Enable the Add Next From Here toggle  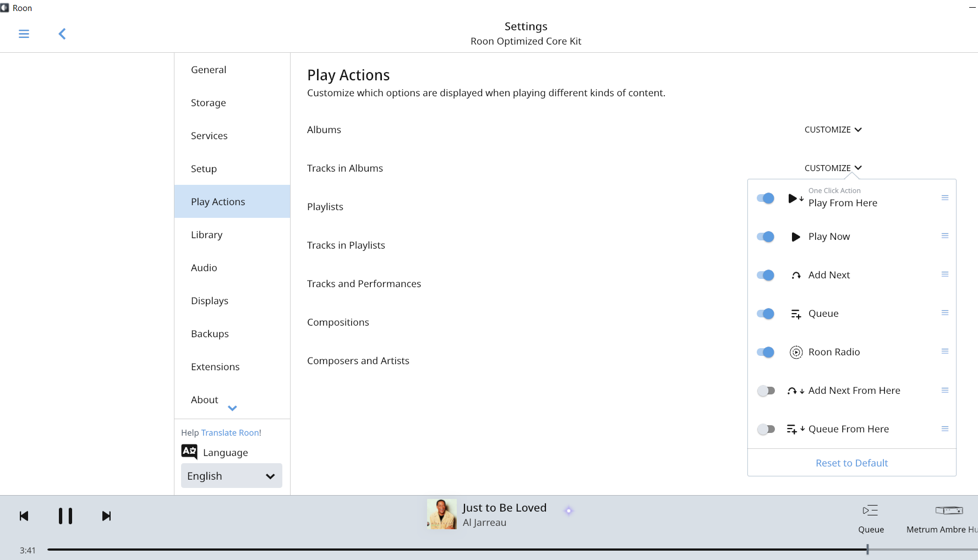tap(766, 391)
